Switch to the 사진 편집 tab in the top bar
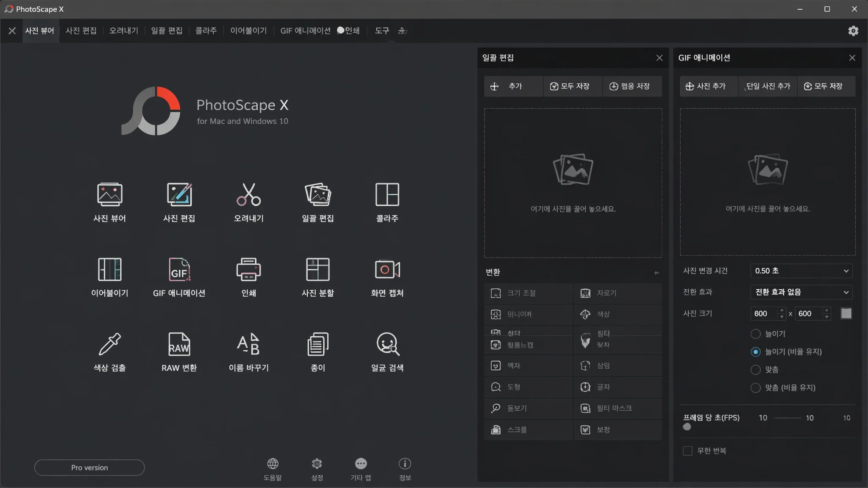 pyautogui.click(x=81, y=30)
